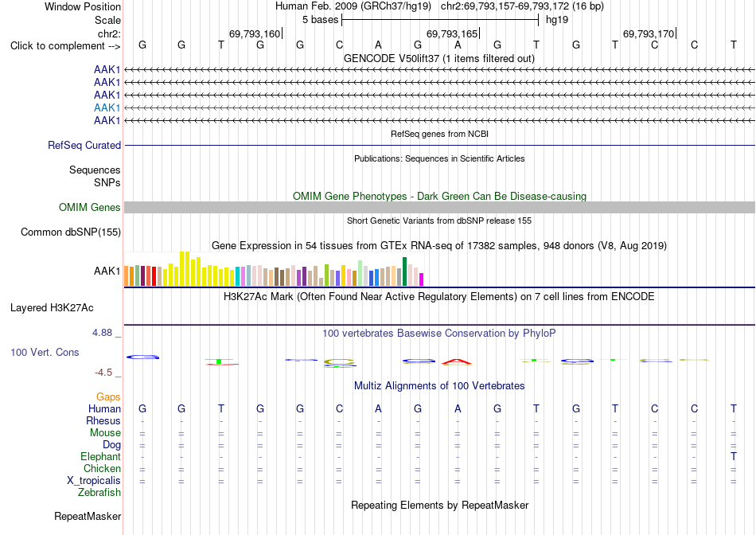The height and width of the screenshot is (535, 756).
Task: Click the Chicken alignment row label
Action: [102, 468]
